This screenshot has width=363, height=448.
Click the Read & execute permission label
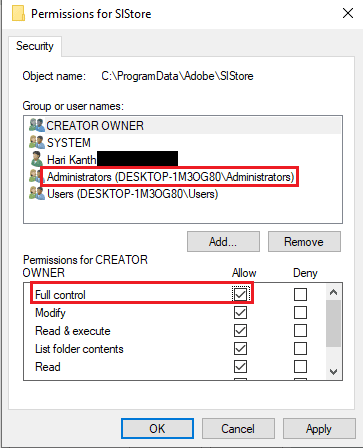point(73,331)
